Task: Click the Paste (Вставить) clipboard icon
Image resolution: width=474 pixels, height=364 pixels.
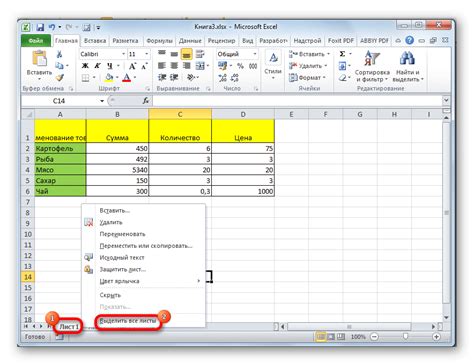Action: 39,58
